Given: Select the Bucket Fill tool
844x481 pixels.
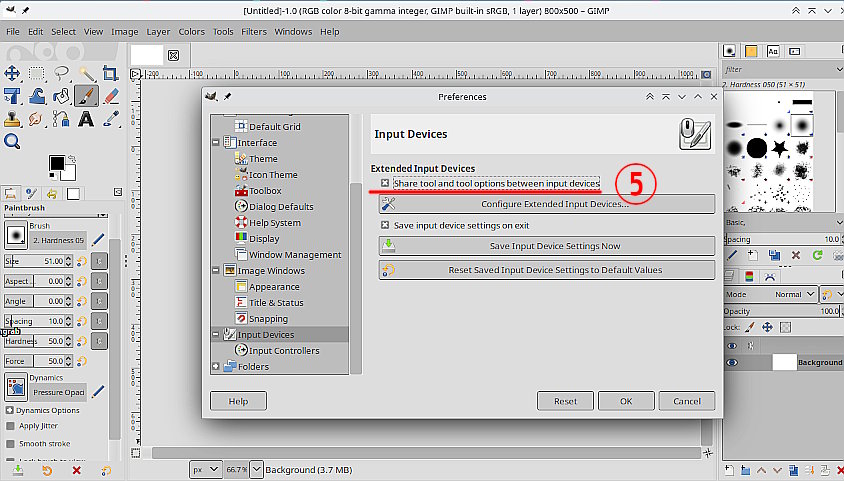Looking at the screenshot, I should coord(61,96).
